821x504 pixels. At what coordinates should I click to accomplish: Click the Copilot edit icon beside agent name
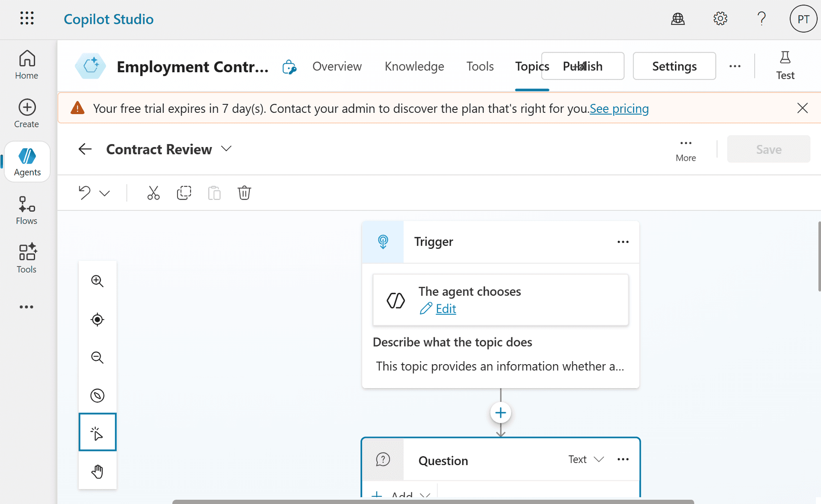(289, 67)
